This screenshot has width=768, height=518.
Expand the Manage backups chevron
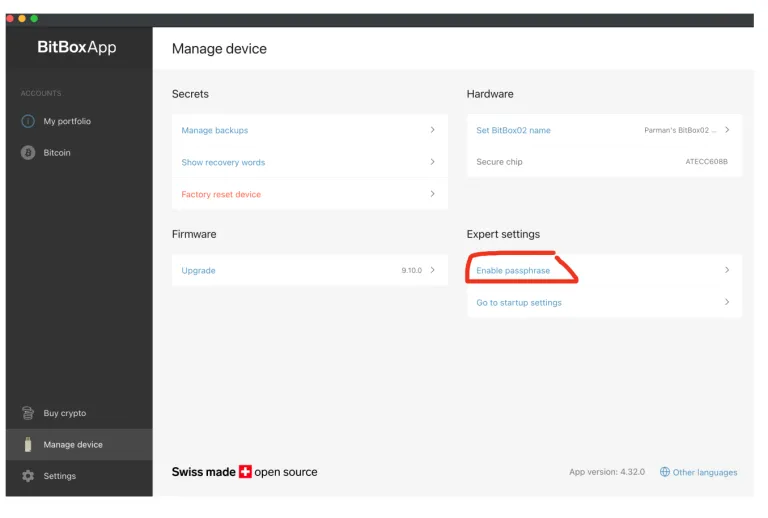coord(432,130)
